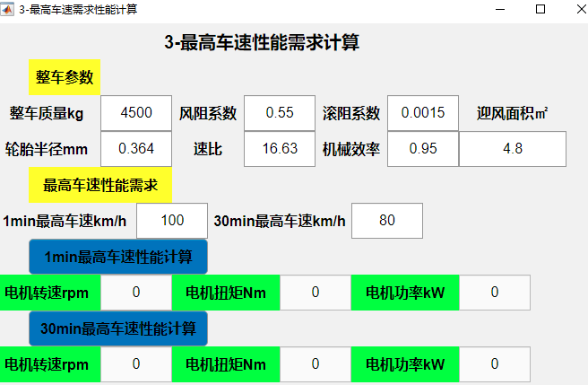Screen dimensions: 588x385
Task: Click the 迎风面积 field showing 4.8
Action: point(513,149)
